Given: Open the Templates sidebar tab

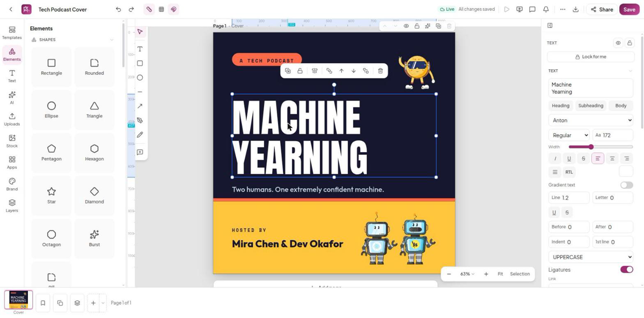Looking at the screenshot, I should (x=12, y=33).
